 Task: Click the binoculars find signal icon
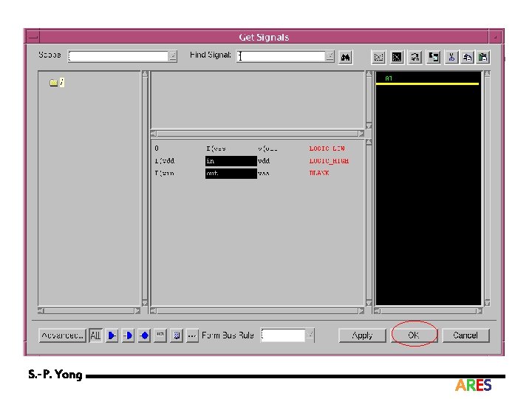(345, 57)
